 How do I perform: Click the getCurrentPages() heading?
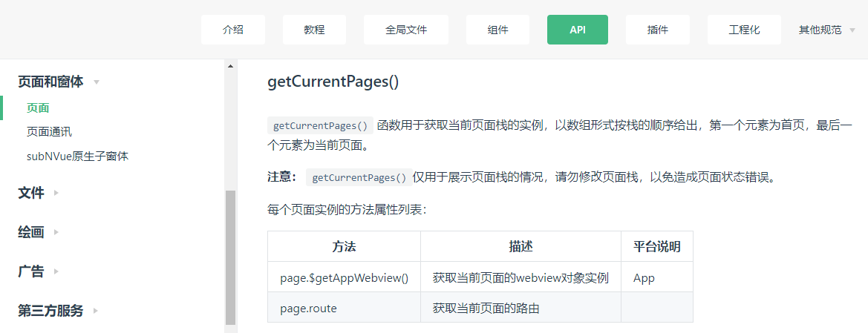coord(333,82)
